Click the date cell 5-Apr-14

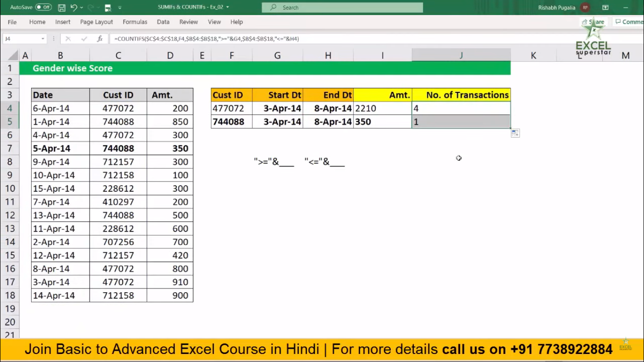click(x=60, y=148)
